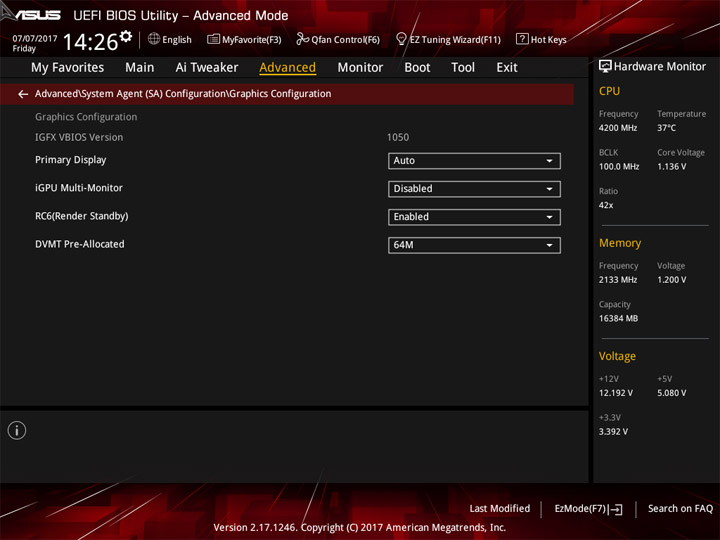Go to the Boot tab
The image size is (720, 540).
417,68
